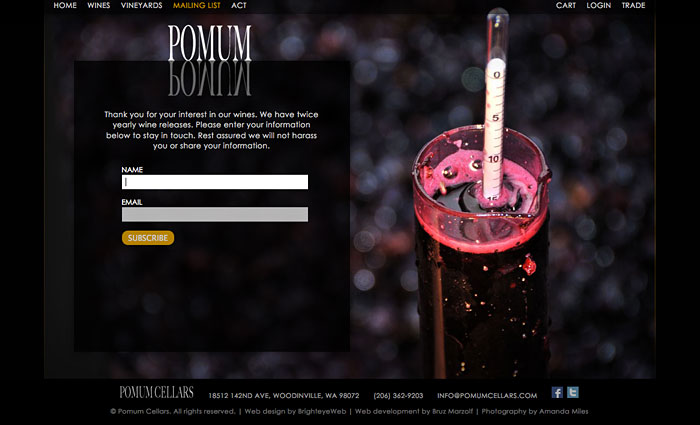Select the Mailing List menu item
The image size is (700, 425).
196,5
